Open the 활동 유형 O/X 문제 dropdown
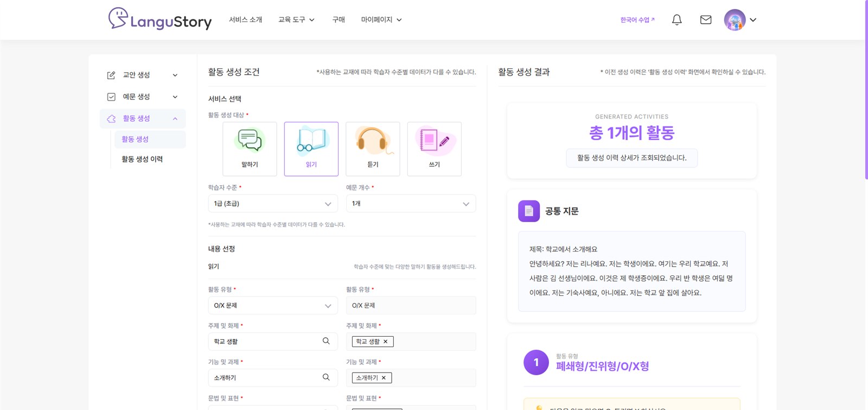 click(x=273, y=305)
